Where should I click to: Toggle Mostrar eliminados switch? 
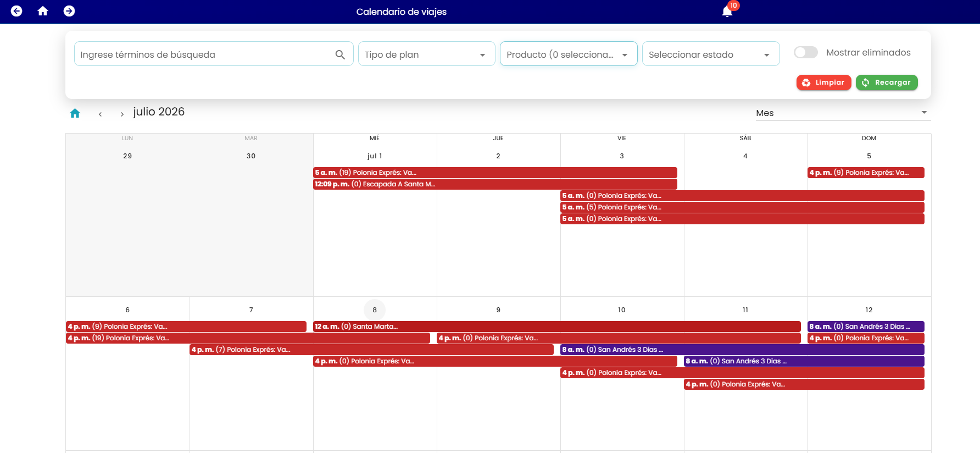click(806, 52)
